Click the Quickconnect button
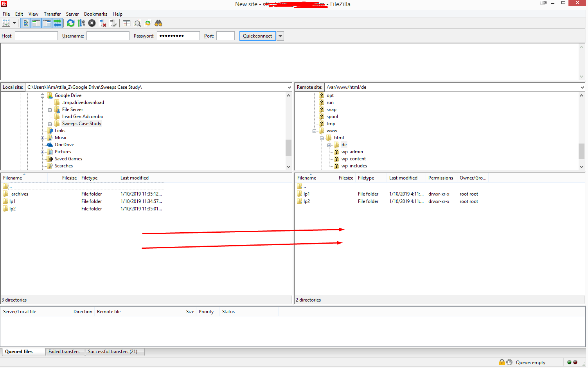This screenshot has height=368, width=588. coord(257,36)
